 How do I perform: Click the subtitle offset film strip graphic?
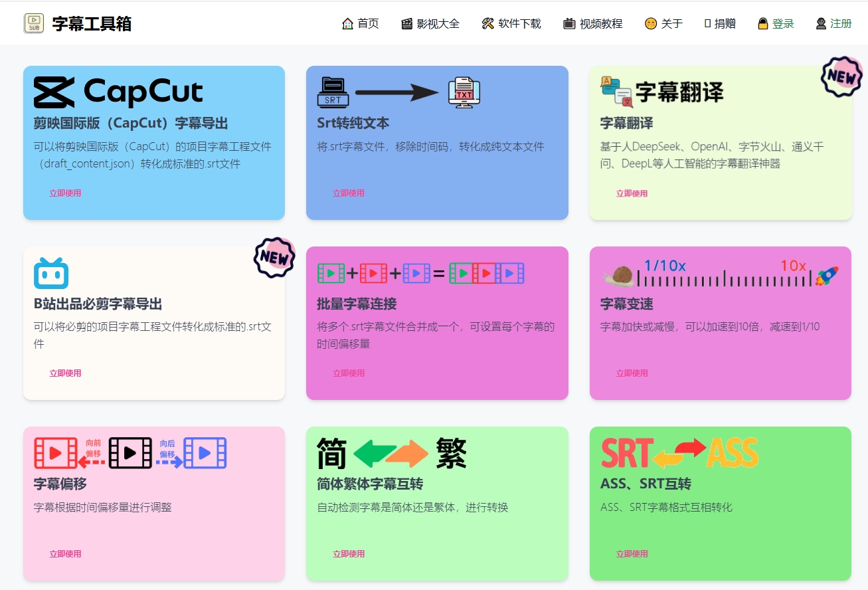130,453
